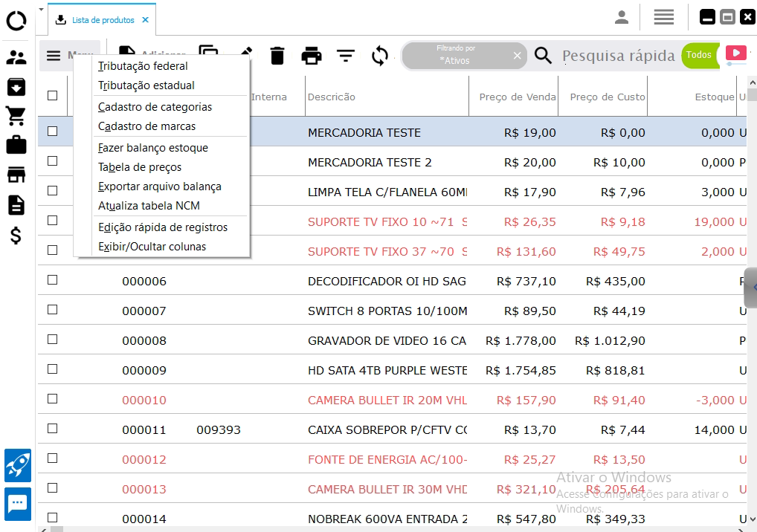Open the chat message bubble icon

tap(18, 503)
